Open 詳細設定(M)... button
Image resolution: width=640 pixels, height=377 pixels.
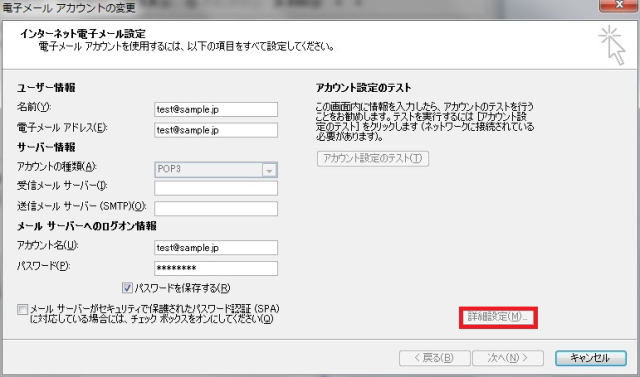498,317
